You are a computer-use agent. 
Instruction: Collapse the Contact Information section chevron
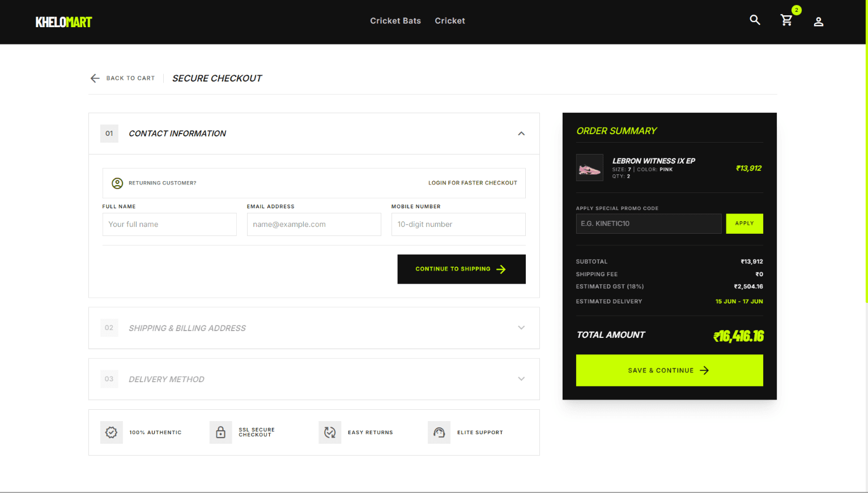pos(521,134)
